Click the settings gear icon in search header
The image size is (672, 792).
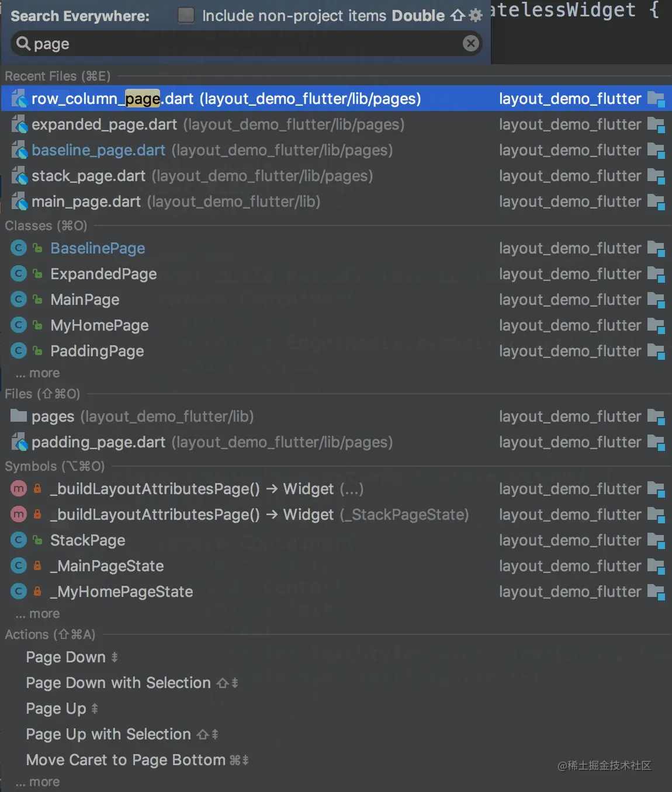(476, 16)
